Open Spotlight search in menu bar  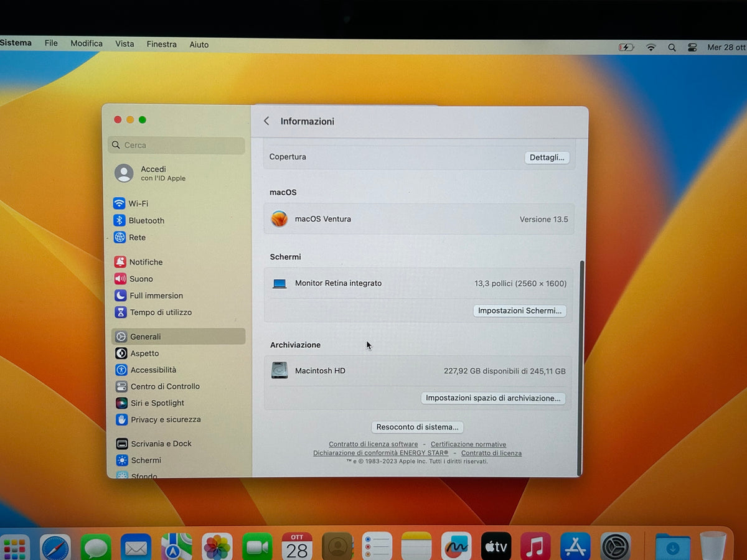point(672,47)
